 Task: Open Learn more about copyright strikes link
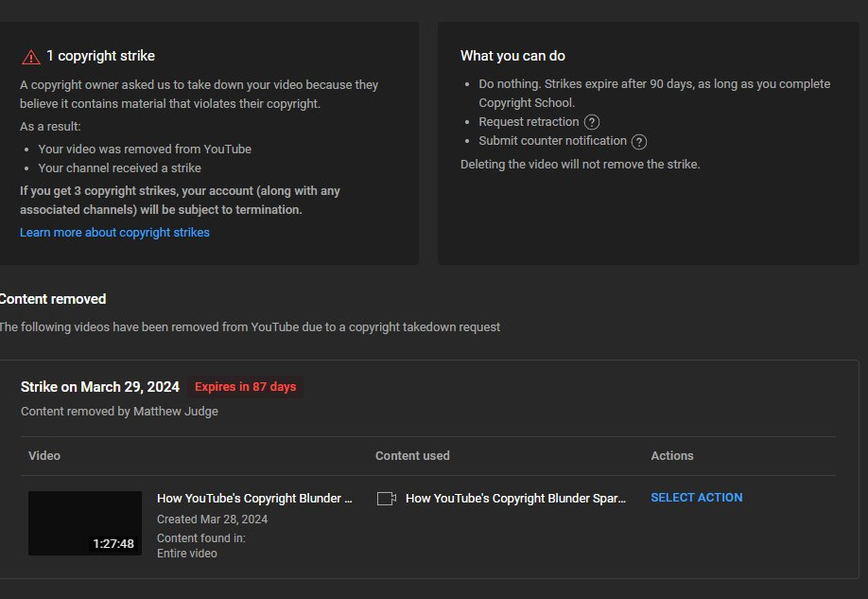pos(114,233)
